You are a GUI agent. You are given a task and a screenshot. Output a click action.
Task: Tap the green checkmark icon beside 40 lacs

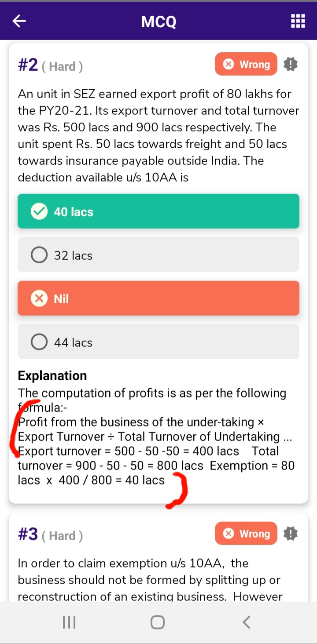(39, 211)
